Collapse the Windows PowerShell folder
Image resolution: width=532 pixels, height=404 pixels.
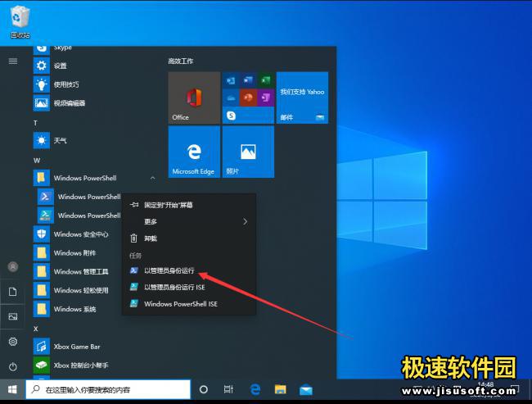(x=93, y=178)
